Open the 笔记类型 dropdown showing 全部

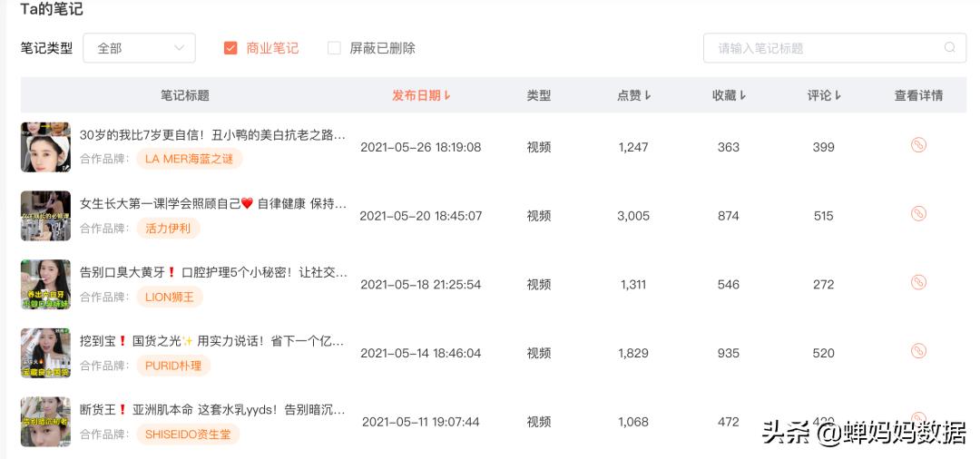(140, 48)
